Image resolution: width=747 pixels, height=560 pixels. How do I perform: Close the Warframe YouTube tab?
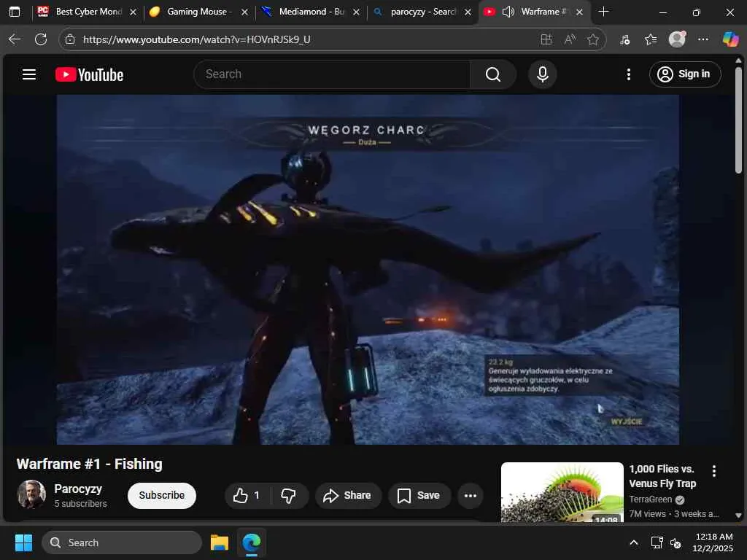(579, 12)
